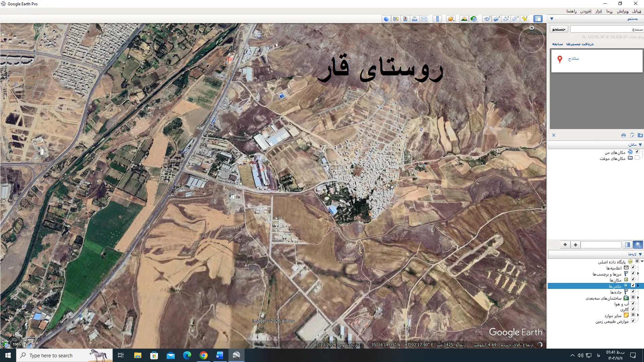Viewport: 644px width, 362px height.
Task: Save results to My Places folder icon
Action: click(x=640, y=135)
